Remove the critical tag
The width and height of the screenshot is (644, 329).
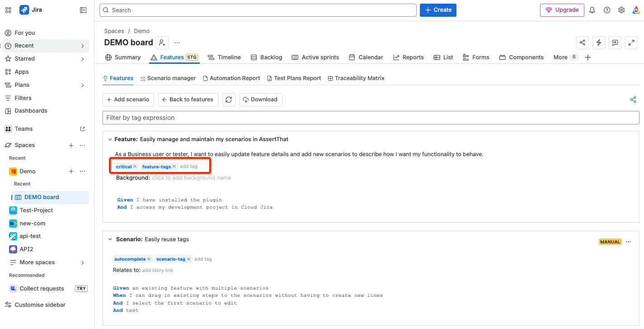(x=135, y=167)
